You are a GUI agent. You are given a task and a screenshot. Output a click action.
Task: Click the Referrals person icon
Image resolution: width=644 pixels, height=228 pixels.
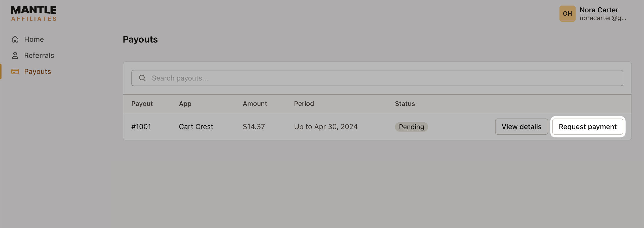click(15, 55)
